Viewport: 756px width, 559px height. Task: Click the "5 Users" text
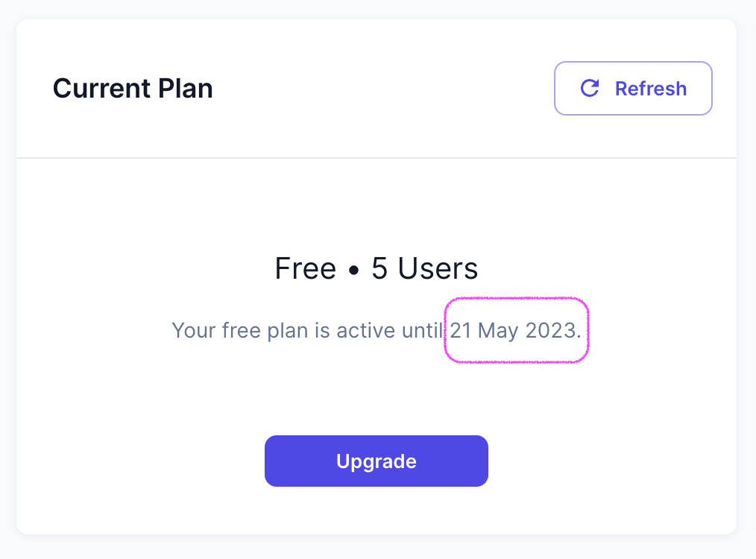424,268
